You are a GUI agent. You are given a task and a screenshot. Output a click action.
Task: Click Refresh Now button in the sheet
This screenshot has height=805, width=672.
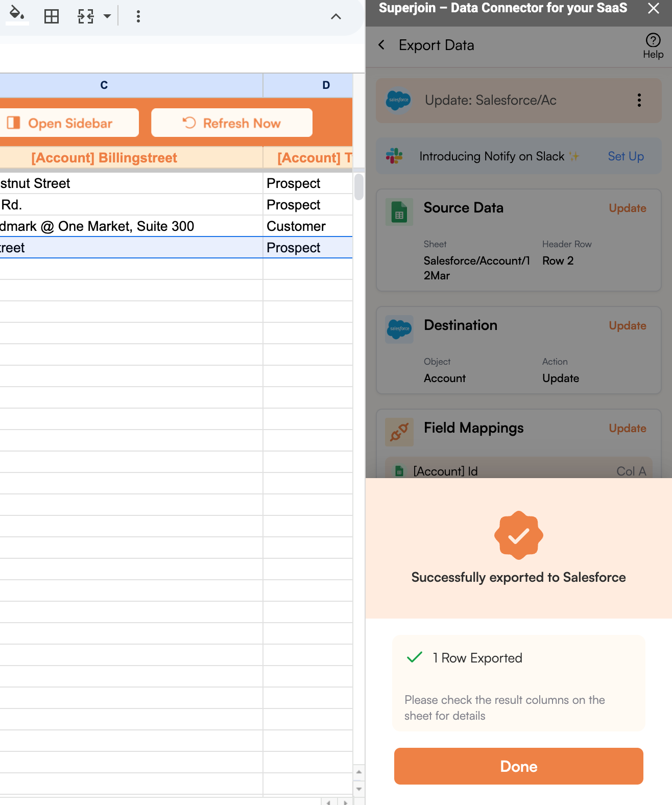pos(232,123)
